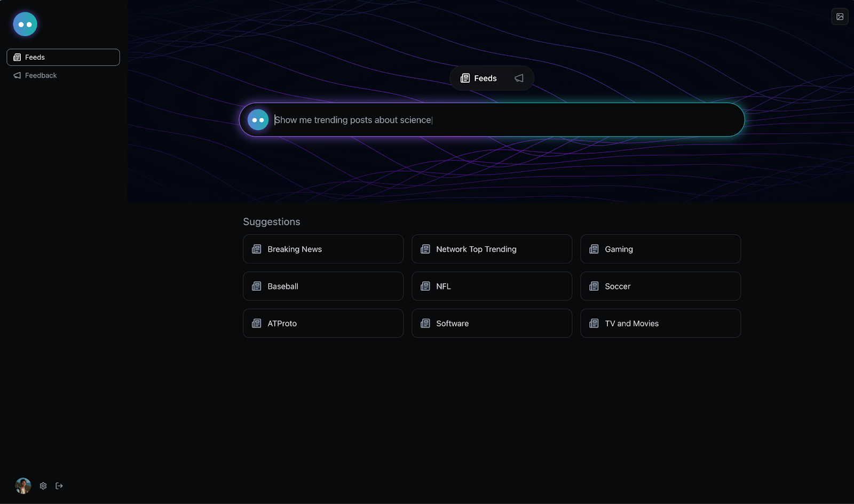This screenshot has height=504, width=854.
Task: Click the ATProto feed suggestion
Action: [x=323, y=323]
